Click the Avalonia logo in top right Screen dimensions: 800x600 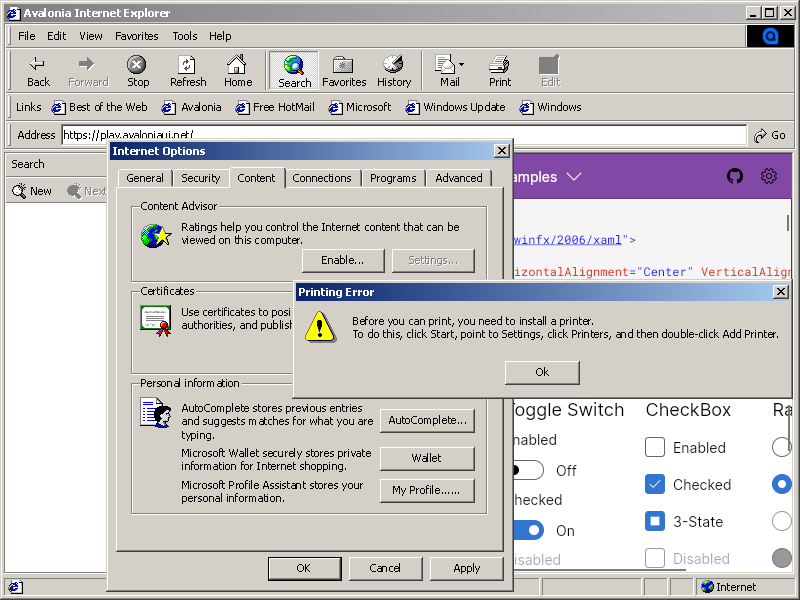tap(770, 36)
